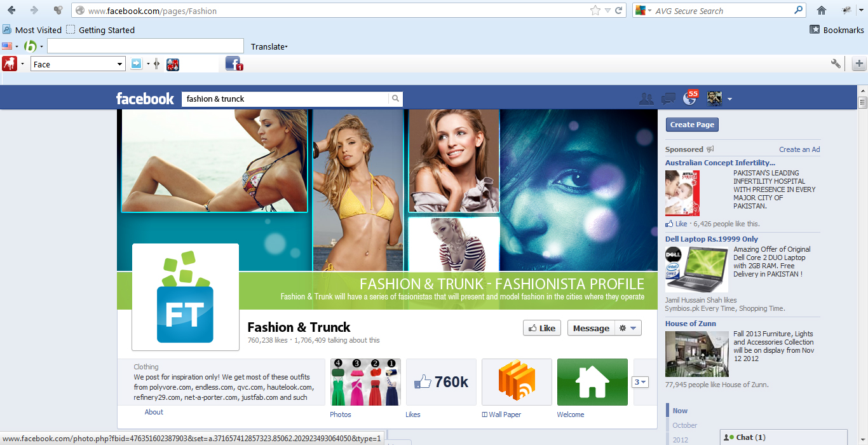Click the empty toolbar search box beside Translate

point(146,46)
